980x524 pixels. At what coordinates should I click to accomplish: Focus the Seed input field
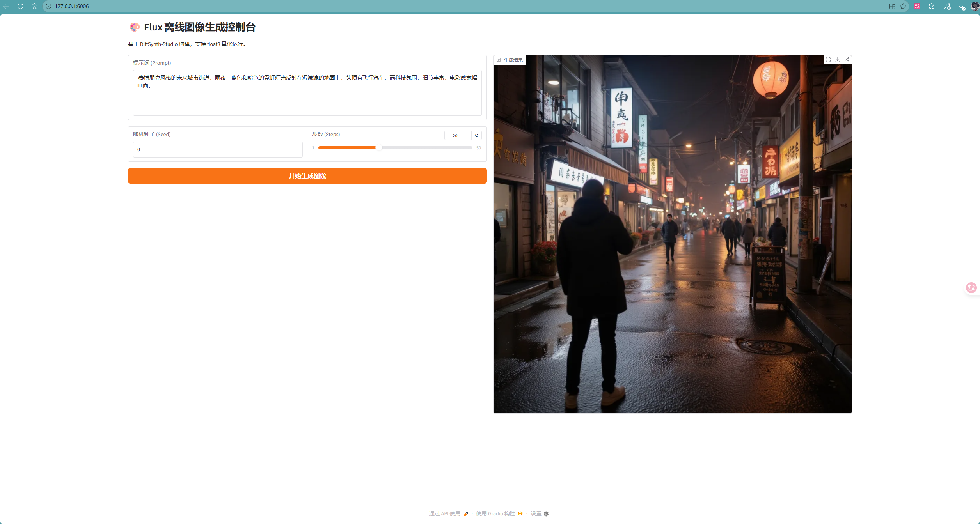[218, 149]
